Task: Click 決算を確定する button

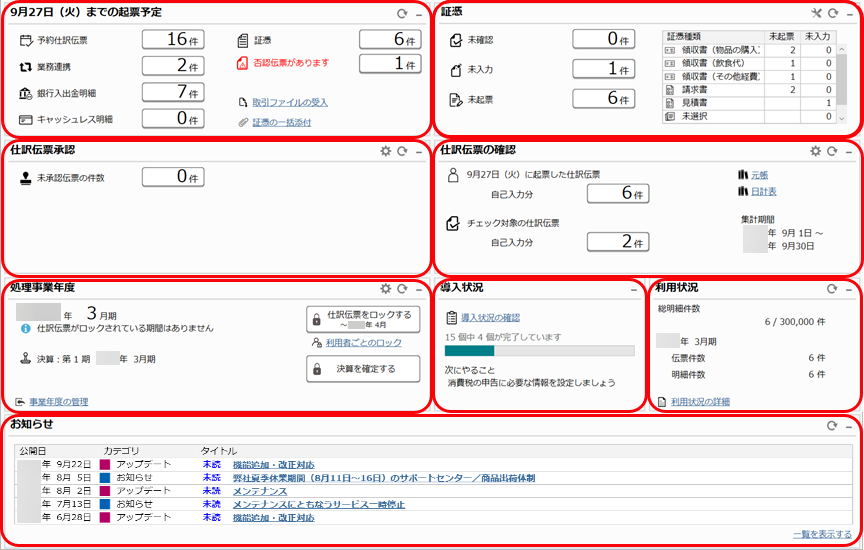Action: click(363, 369)
